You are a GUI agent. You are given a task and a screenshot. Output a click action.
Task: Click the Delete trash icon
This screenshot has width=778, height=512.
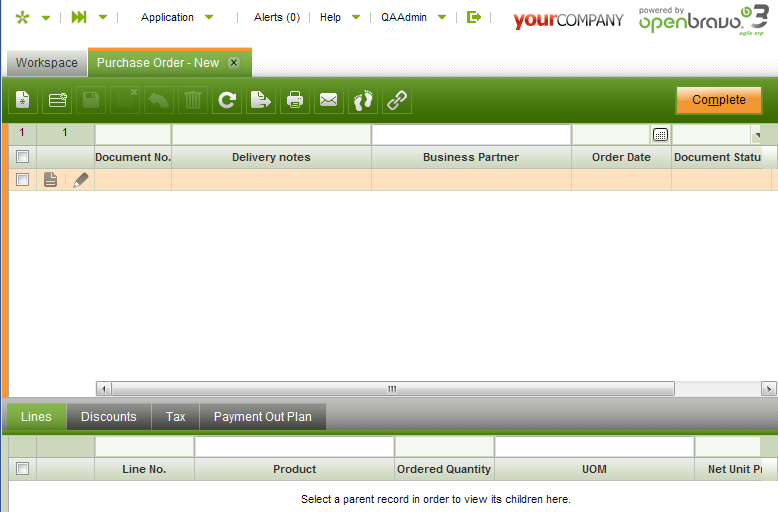coord(193,100)
